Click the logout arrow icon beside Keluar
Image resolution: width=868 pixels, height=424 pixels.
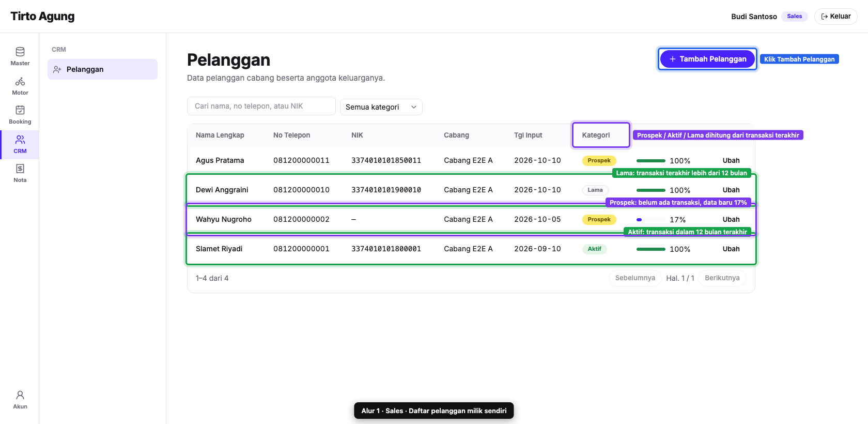coord(825,17)
